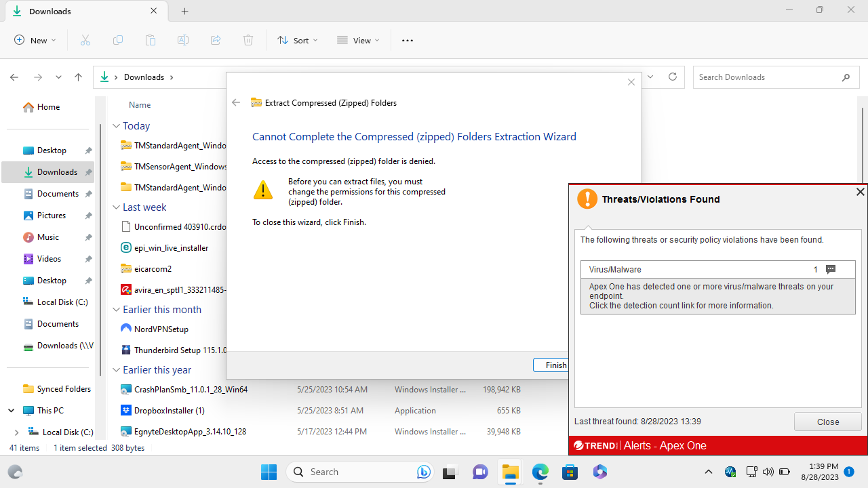The height and width of the screenshot is (488, 868).
Task: Navigate up one folder level
Action: tap(79, 77)
